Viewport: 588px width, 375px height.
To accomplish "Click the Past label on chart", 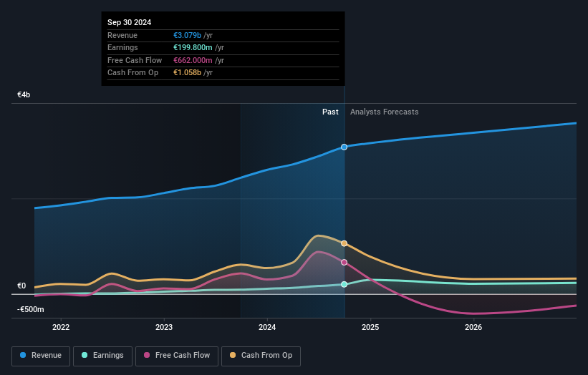I will (330, 112).
